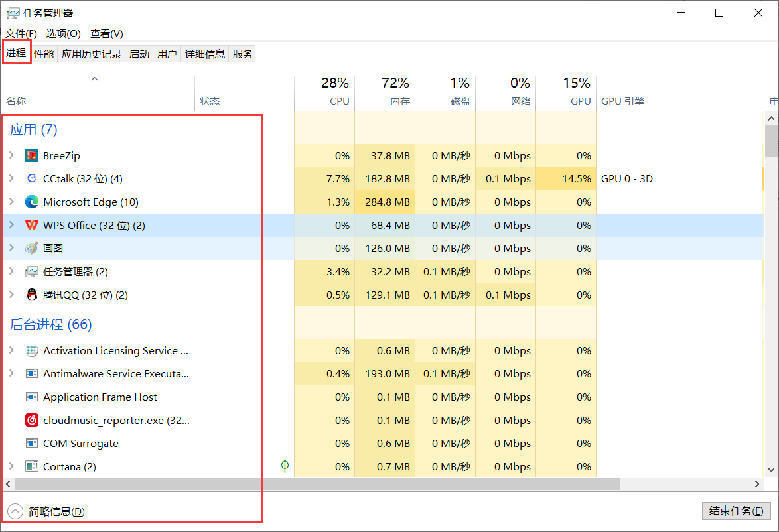
Task: Switch to the 启动 tab
Action: click(x=139, y=54)
